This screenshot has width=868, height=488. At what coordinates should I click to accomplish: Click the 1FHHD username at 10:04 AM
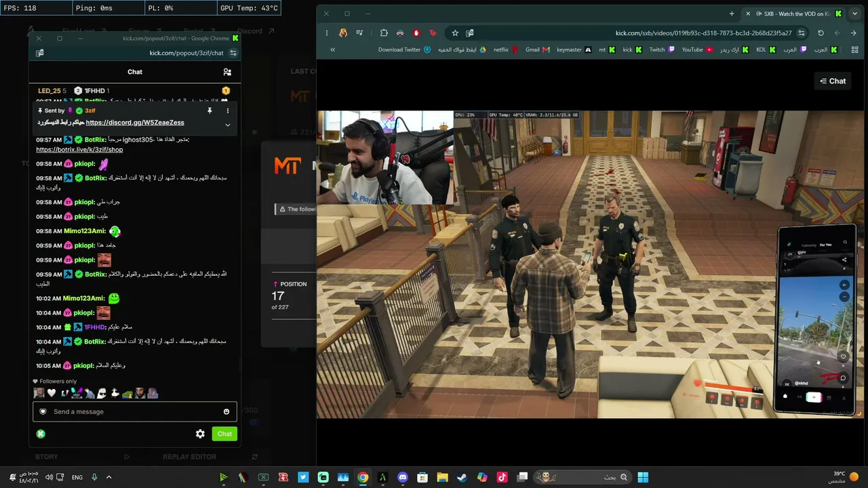coord(96,327)
